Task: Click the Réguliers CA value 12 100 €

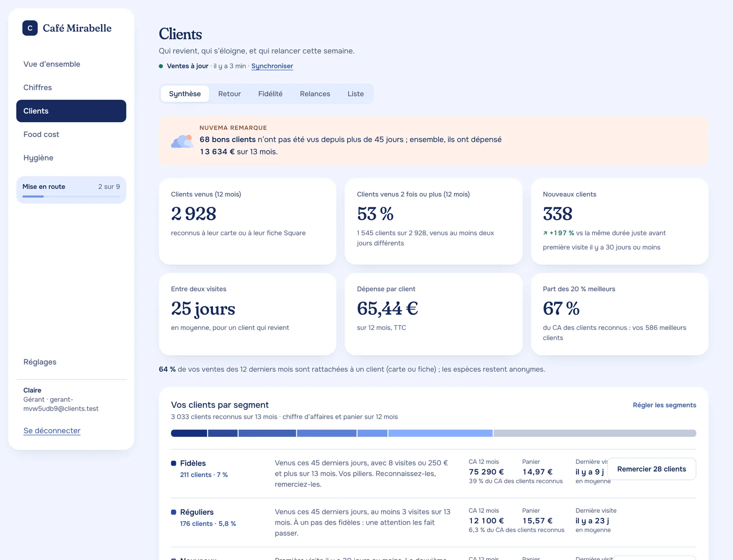Action: pos(486,521)
